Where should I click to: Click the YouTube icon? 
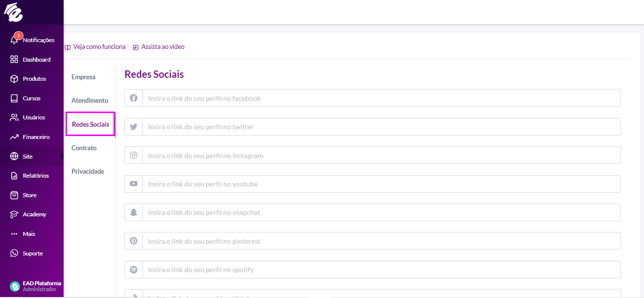[134, 184]
